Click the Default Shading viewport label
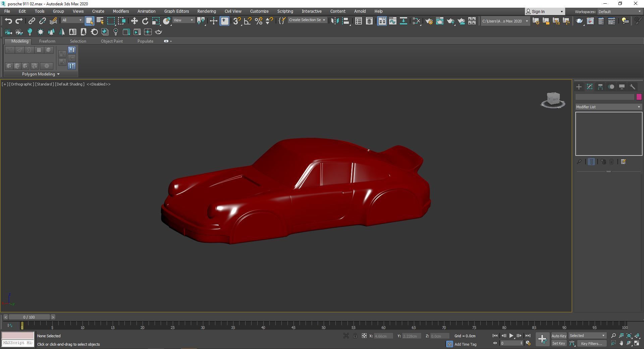The image size is (644, 349). [70, 84]
